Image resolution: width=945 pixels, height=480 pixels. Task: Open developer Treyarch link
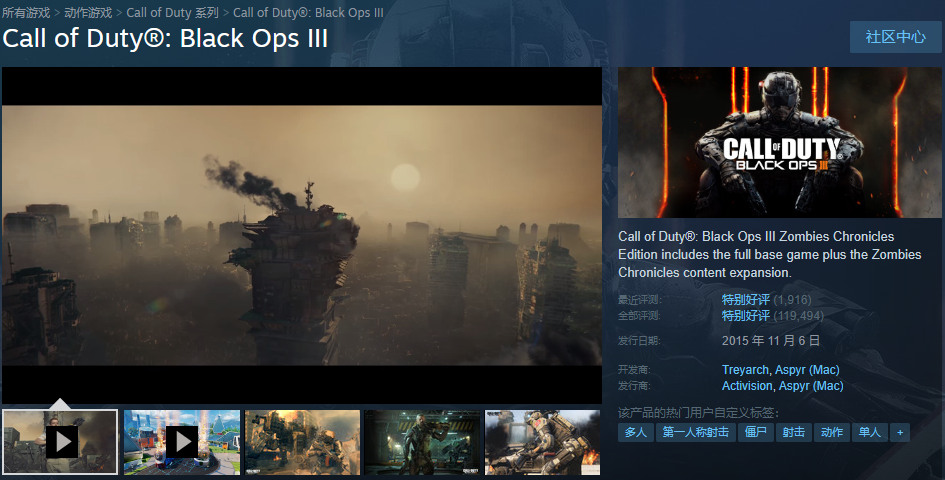[746, 370]
